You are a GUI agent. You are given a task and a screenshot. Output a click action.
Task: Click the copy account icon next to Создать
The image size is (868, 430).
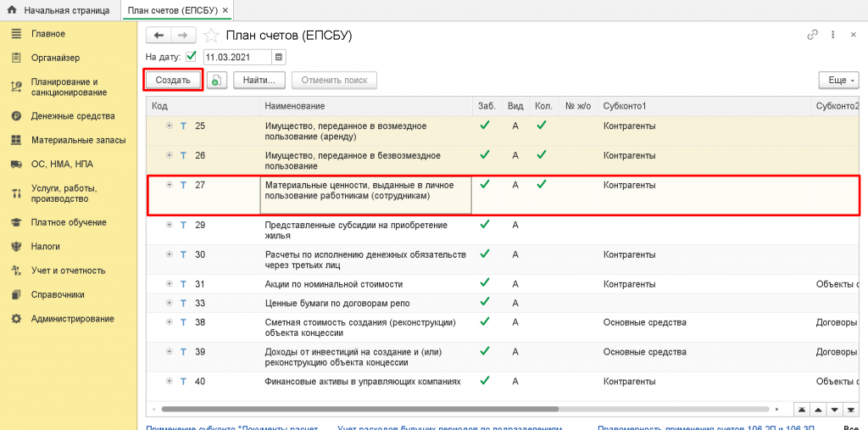point(217,80)
